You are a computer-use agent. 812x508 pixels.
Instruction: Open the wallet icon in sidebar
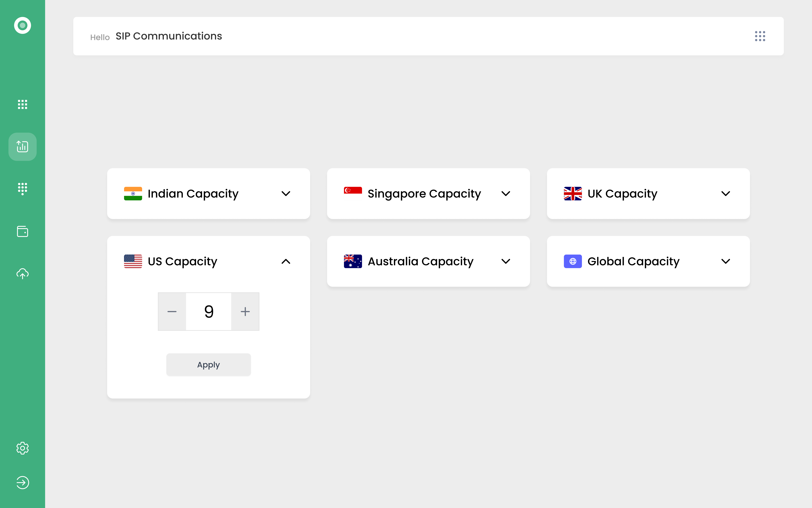click(22, 231)
